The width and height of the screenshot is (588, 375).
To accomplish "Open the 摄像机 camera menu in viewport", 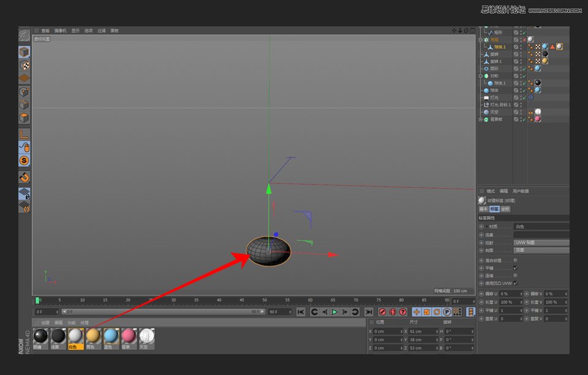I will [x=60, y=31].
